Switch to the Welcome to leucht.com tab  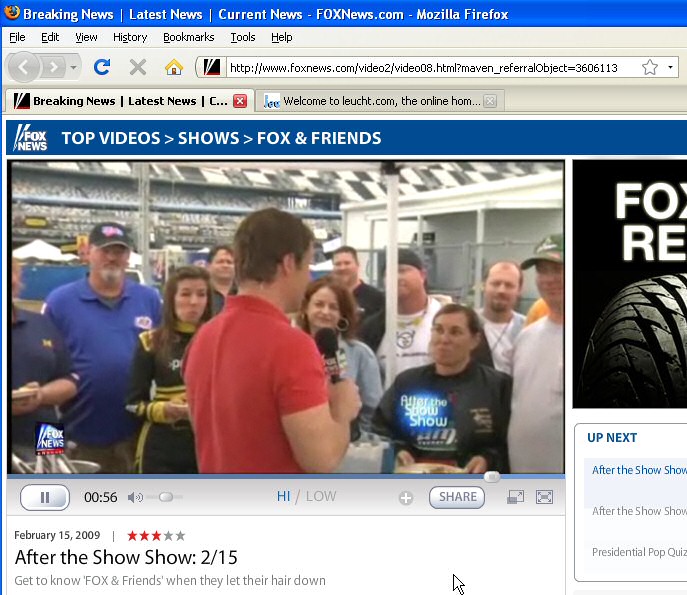(x=379, y=101)
